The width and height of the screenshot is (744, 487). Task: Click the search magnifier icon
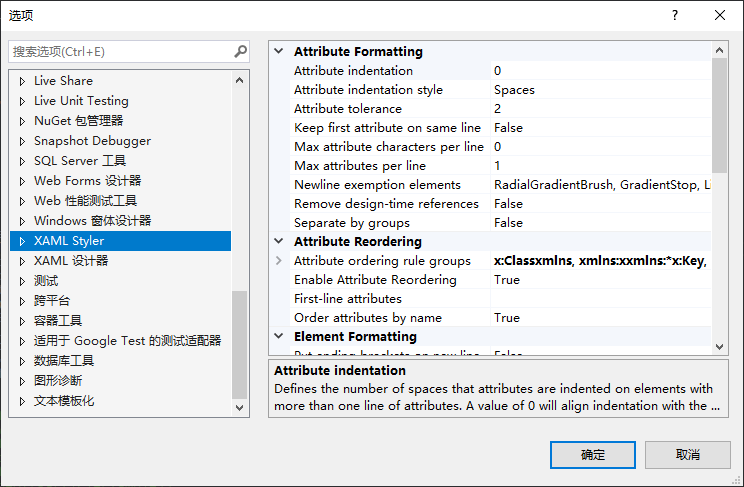pyautogui.click(x=240, y=51)
